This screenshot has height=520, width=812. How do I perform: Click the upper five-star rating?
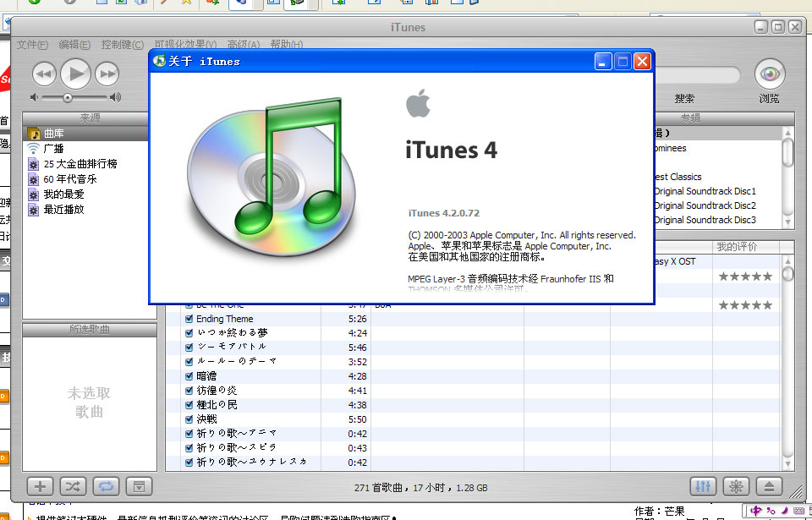coord(745,276)
